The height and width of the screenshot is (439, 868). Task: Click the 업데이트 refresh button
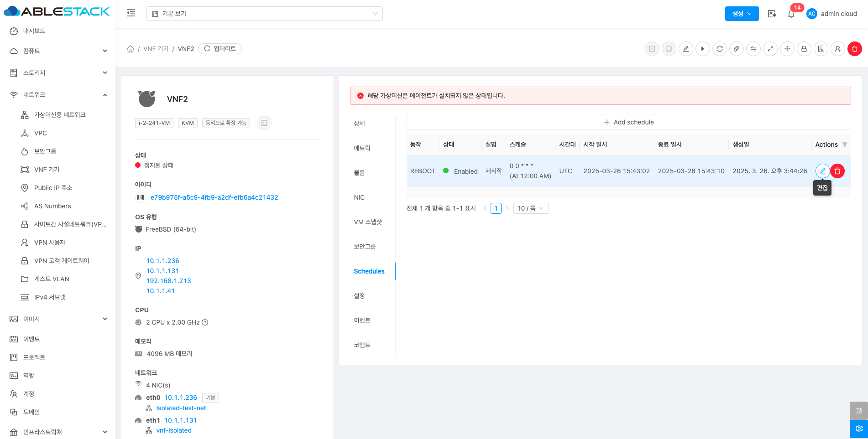pyautogui.click(x=220, y=49)
